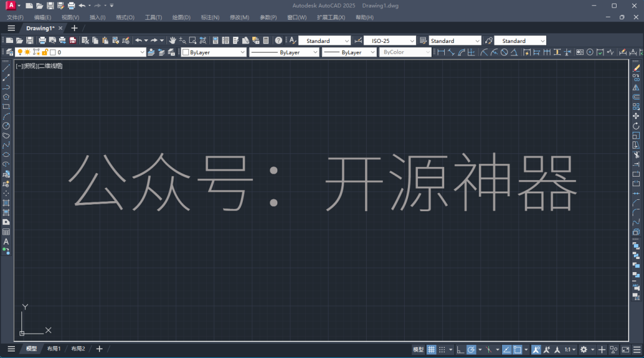
Task: Select the Spline draw tool
Action: tap(6, 146)
